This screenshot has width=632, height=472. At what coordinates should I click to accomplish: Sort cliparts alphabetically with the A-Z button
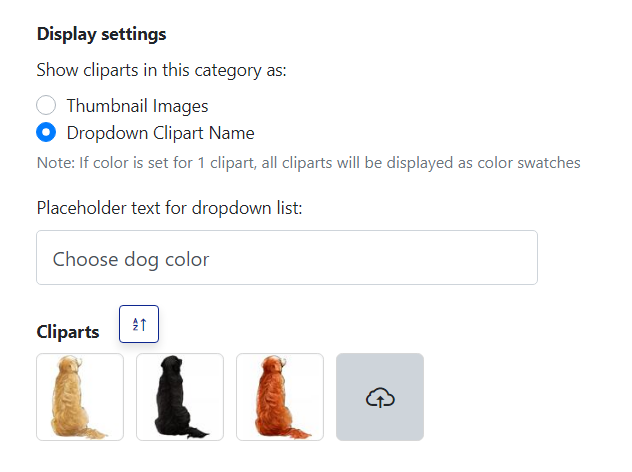(x=139, y=324)
